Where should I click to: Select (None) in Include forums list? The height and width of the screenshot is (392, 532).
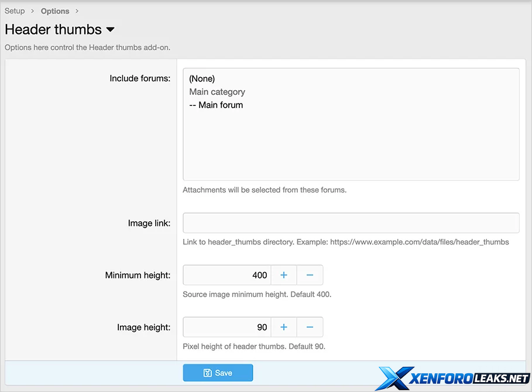pos(202,78)
